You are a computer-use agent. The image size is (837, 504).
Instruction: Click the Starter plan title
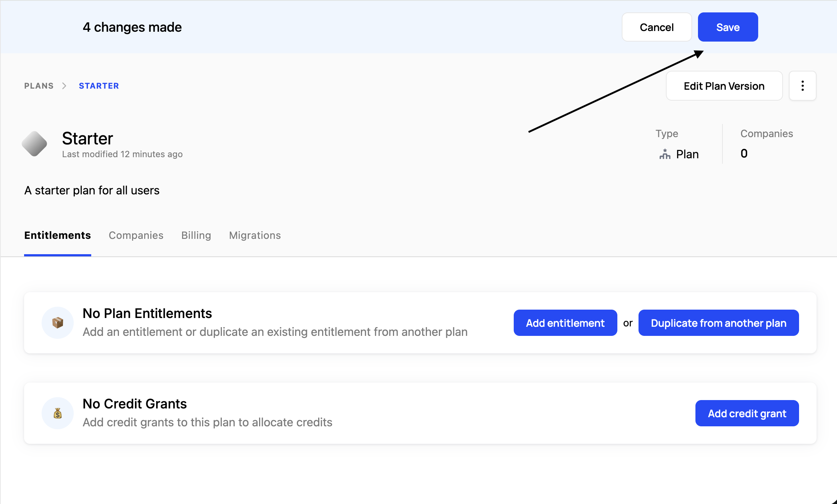pyautogui.click(x=88, y=139)
